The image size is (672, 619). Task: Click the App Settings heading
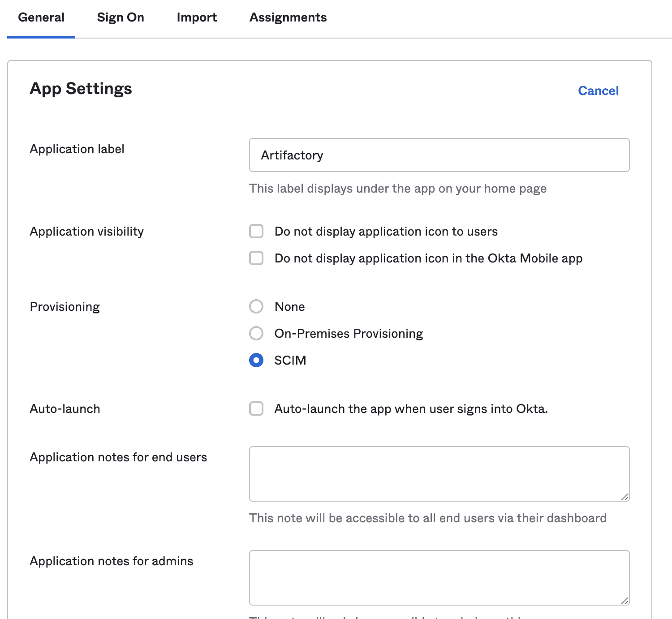click(x=81, y=88)
